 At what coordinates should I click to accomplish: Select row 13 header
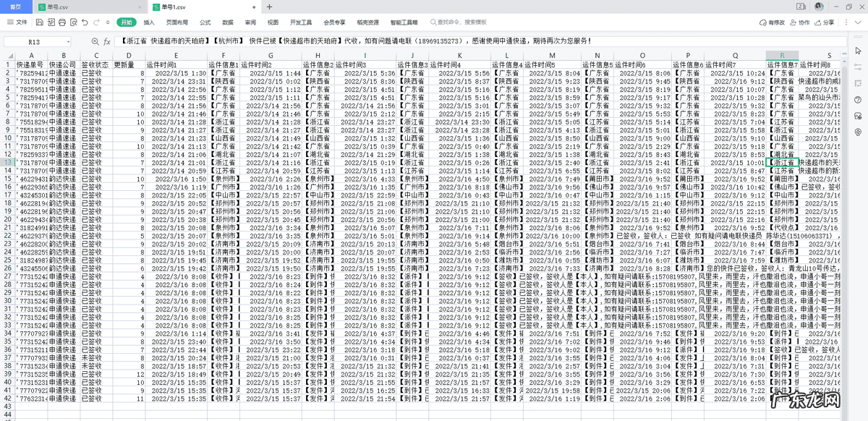[8, 162]
